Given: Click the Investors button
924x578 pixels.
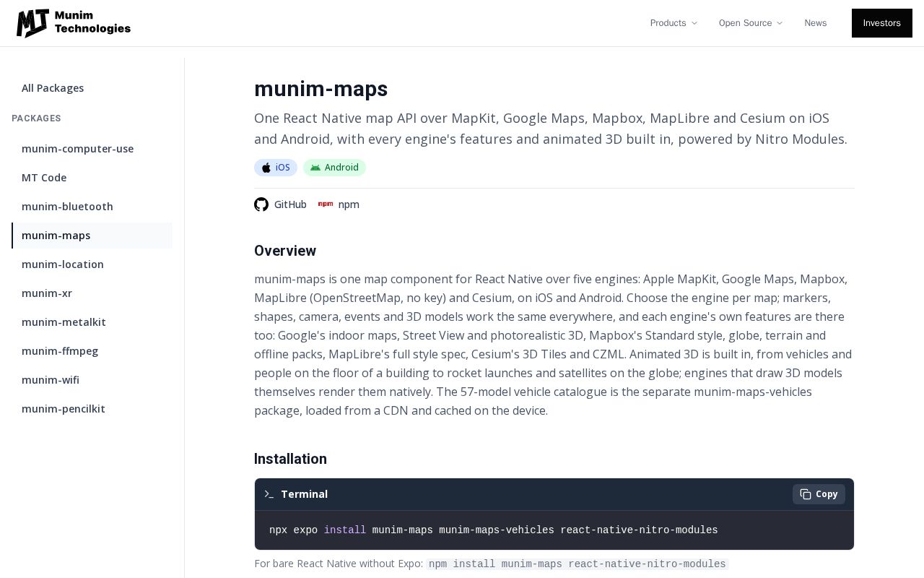Looking at the screenshot, I should [x=882, y=23].
